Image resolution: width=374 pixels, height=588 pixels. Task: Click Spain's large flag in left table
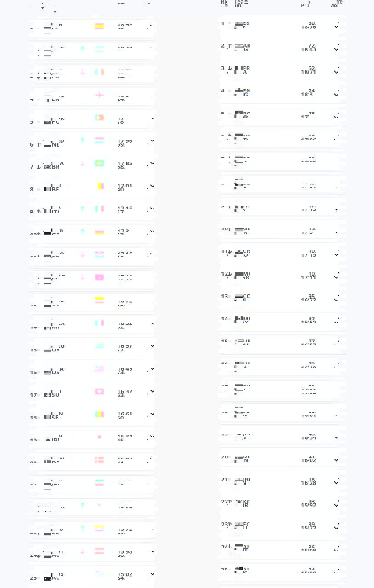(x=99, y=26)
